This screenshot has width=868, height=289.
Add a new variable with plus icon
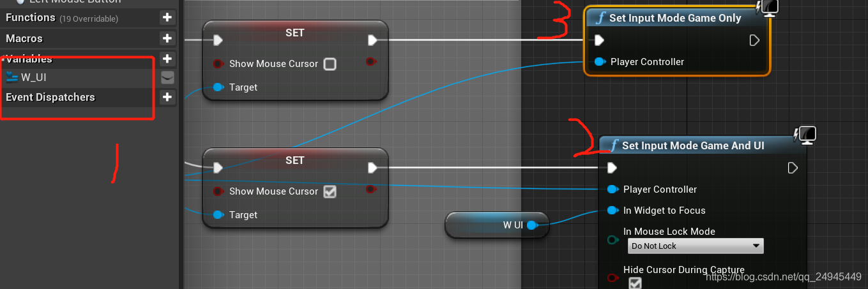(167, 59)
